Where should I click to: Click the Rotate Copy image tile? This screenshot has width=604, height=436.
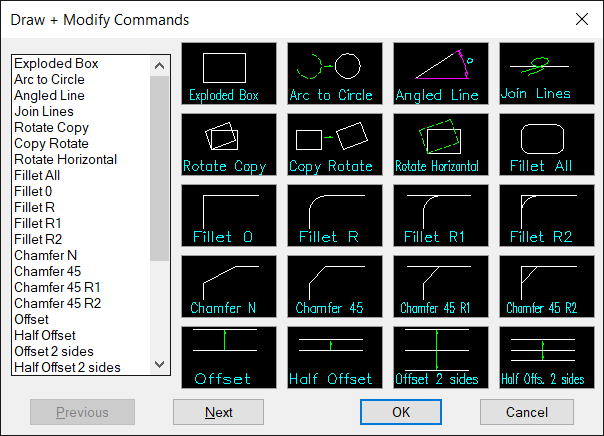[x=229, y=144]
